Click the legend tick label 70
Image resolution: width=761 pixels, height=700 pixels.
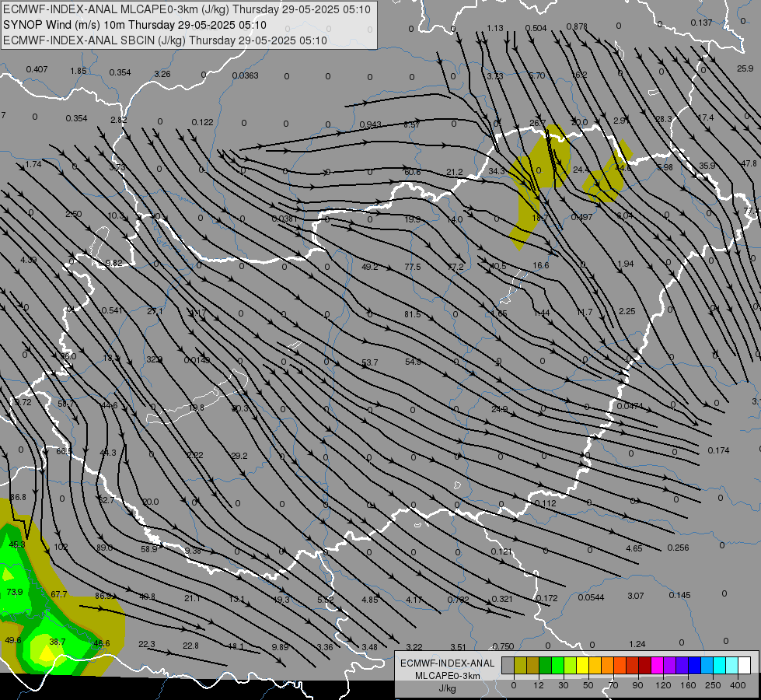613,685
